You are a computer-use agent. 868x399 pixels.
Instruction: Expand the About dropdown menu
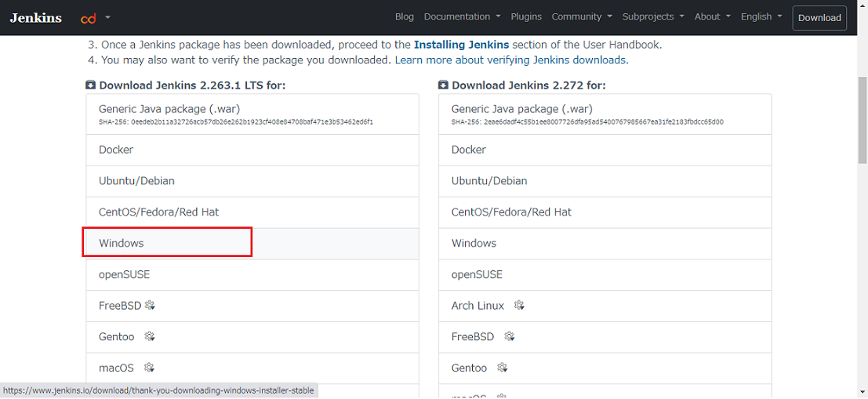tap(713, 16)
